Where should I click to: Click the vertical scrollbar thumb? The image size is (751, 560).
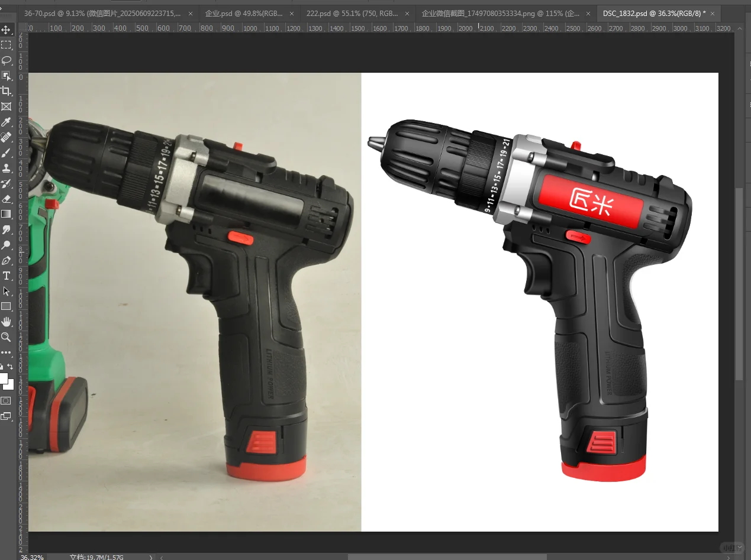point(739,284)
